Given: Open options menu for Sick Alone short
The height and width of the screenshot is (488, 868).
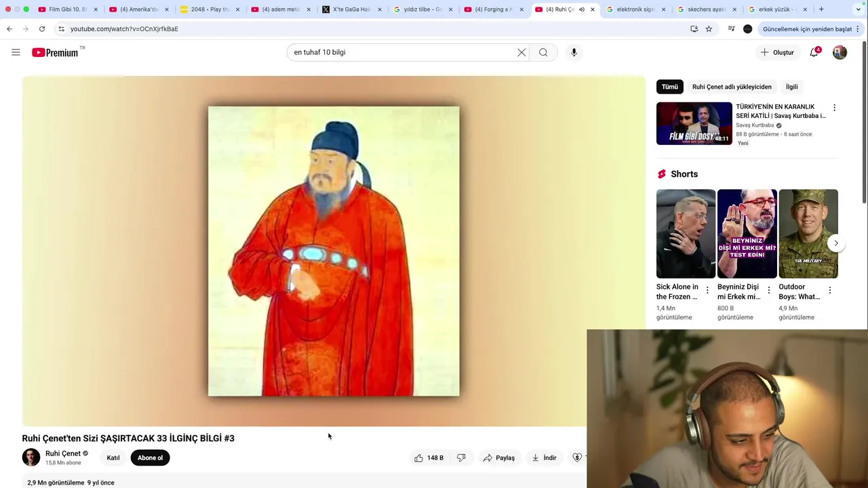Looking at the screenshot, I should 707,290.
